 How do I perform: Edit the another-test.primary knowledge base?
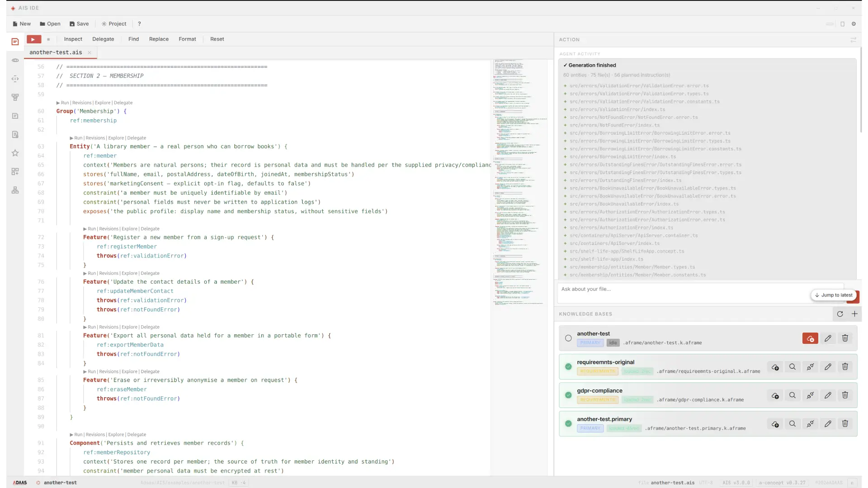[x=828, y=424]
